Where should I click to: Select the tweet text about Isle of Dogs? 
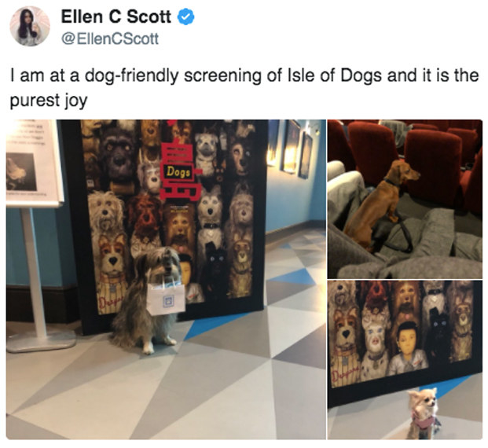(x=244, y=87)
